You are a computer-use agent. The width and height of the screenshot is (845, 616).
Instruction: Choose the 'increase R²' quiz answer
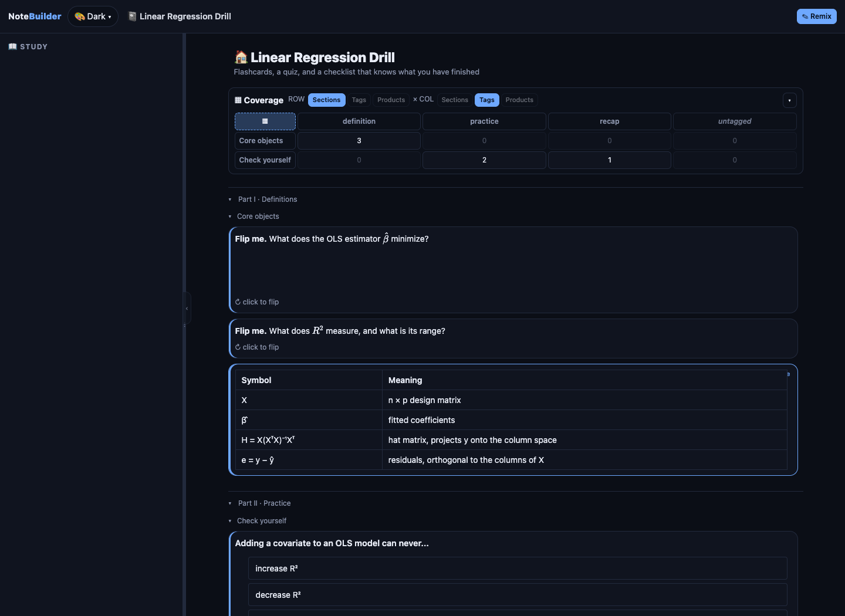click(x=518, y=568)
